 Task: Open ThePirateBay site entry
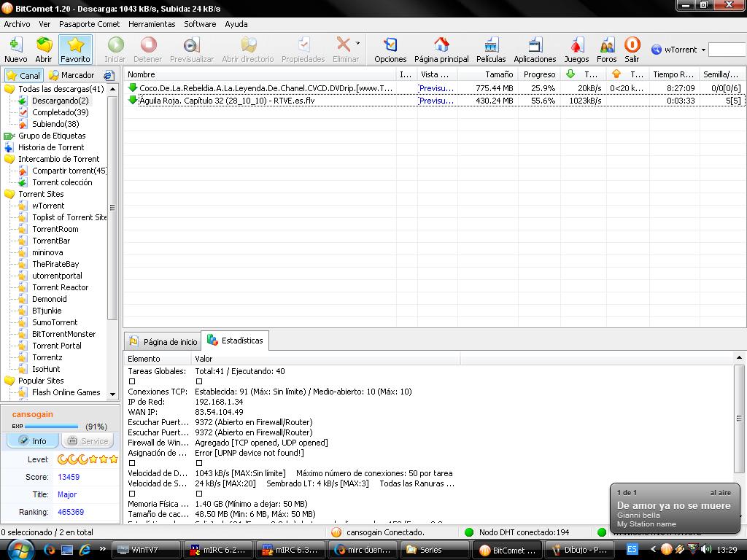55,264
